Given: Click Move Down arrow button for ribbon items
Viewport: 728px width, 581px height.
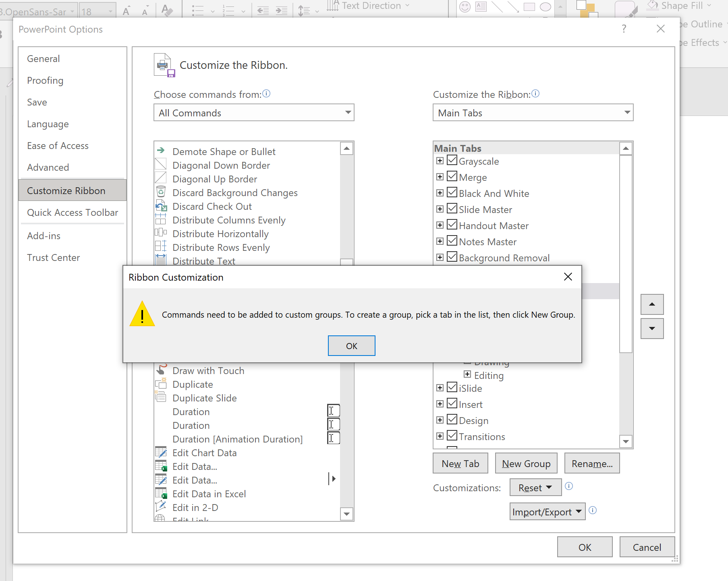Looking at the screenshot, I should tap(652, 329).
